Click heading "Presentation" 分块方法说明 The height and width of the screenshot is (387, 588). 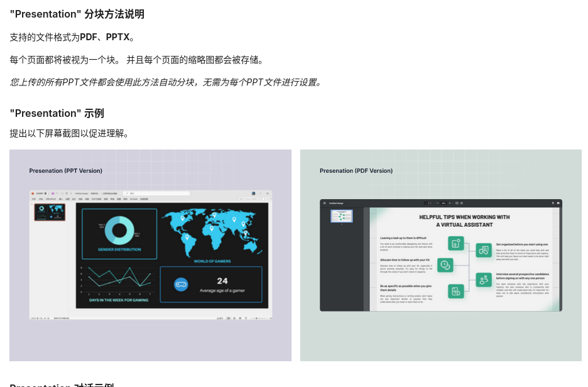77,14
